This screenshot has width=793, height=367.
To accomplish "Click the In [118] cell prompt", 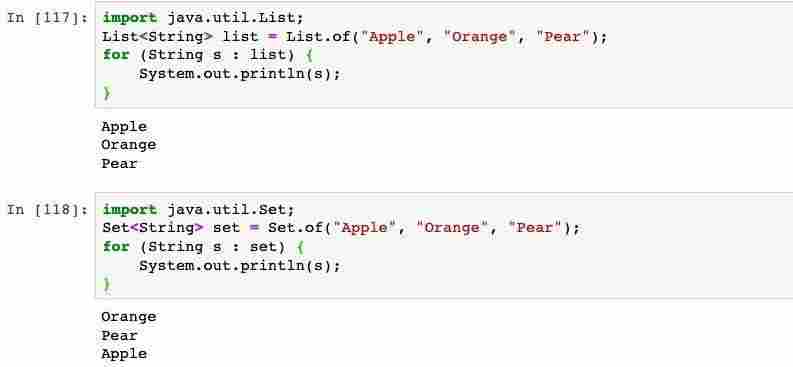I will click(48, 209).
